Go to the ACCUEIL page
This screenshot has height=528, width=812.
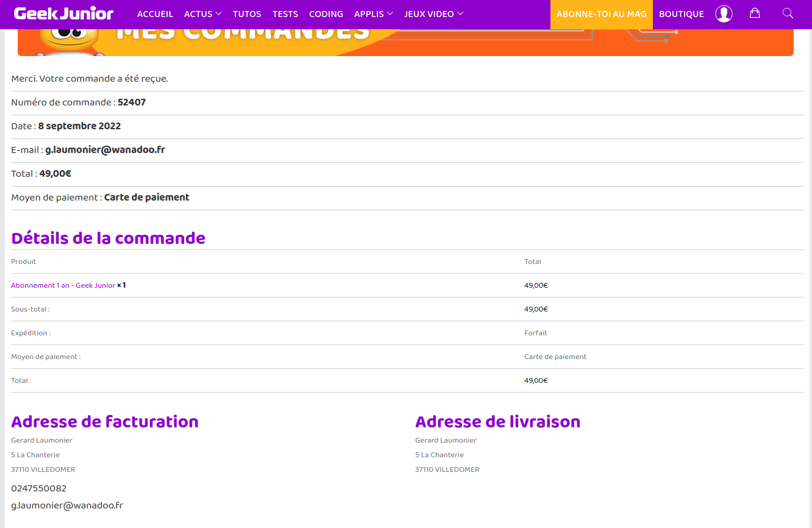coord(155,14)
